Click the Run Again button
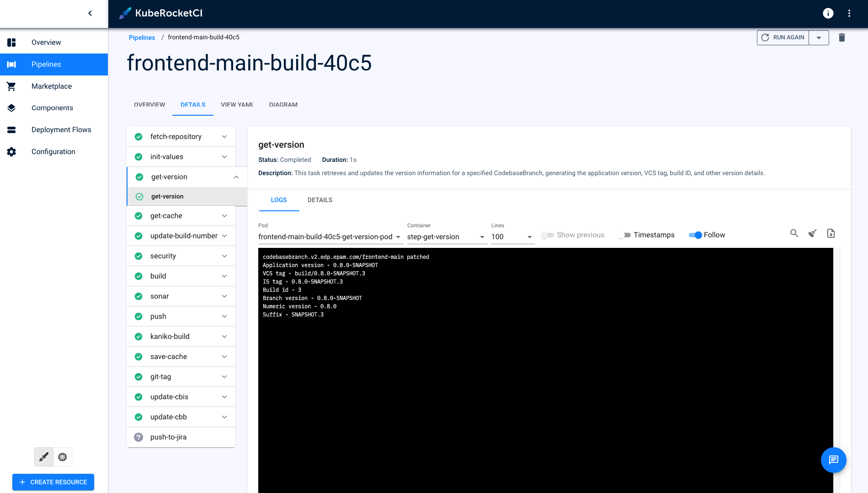This screenshot has height=493, width=868. (x=783, y=38)
